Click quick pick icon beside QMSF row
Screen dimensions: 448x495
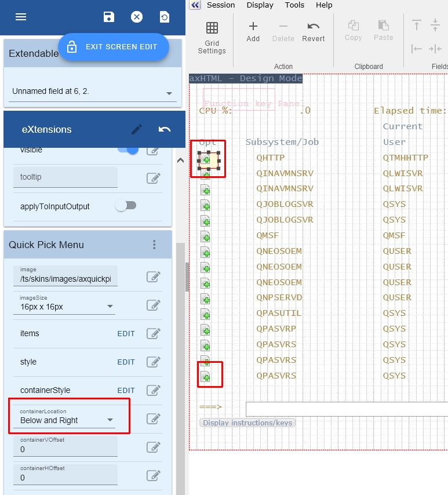(205, 236)
